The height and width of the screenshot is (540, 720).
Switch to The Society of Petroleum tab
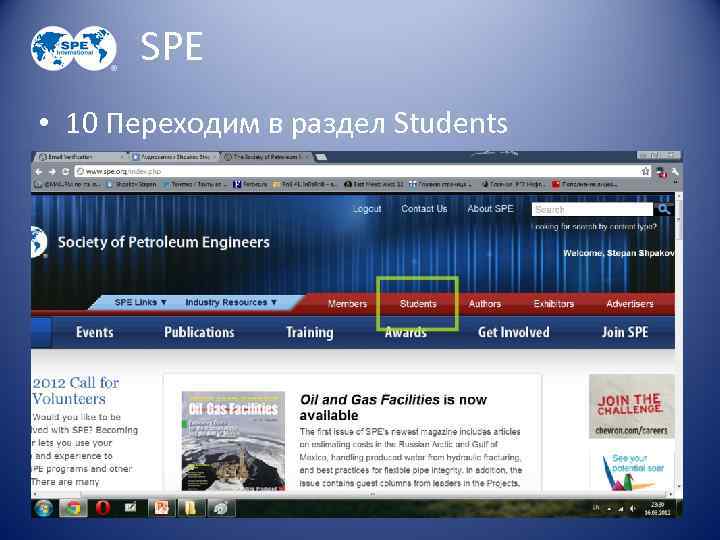point(267,157)
